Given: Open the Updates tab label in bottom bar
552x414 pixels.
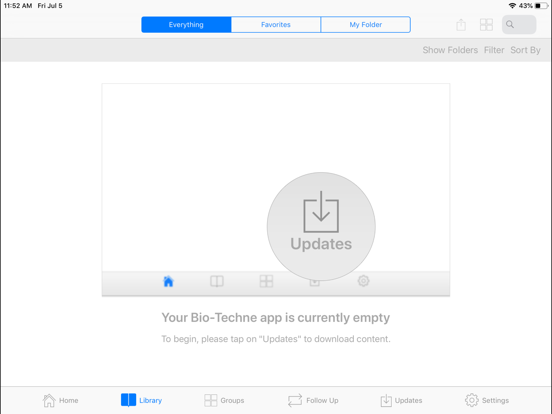Looking at the screenshot, I should (x=408, y=400).
